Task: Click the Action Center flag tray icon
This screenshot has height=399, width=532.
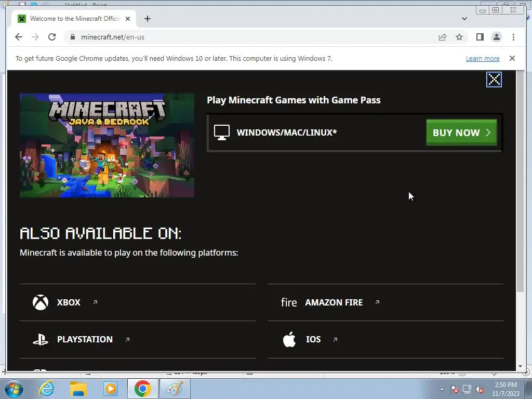Action: [455, 389]
